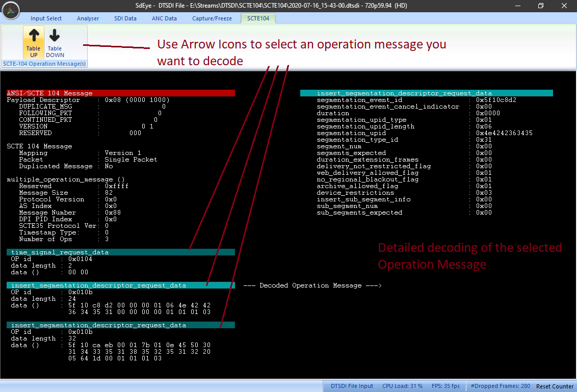Select the time_signal_request_data operation header
This screenshot has height=392, width=577.
tap(121, 252)
